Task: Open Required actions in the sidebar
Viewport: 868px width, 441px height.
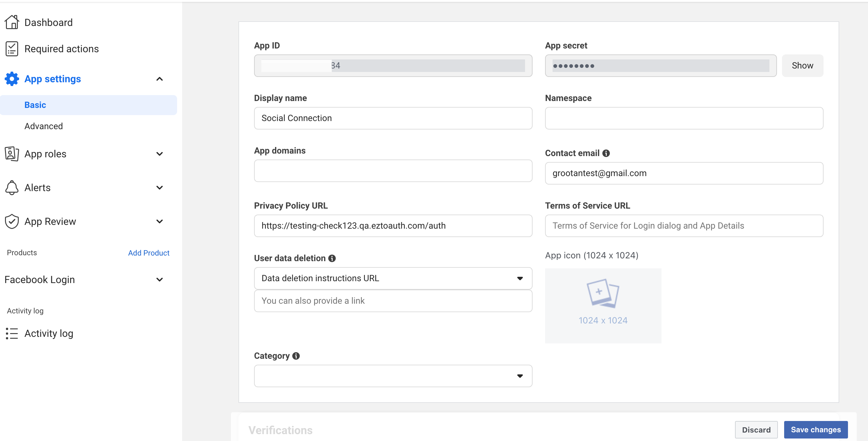Action: click(x=62, y=49)
